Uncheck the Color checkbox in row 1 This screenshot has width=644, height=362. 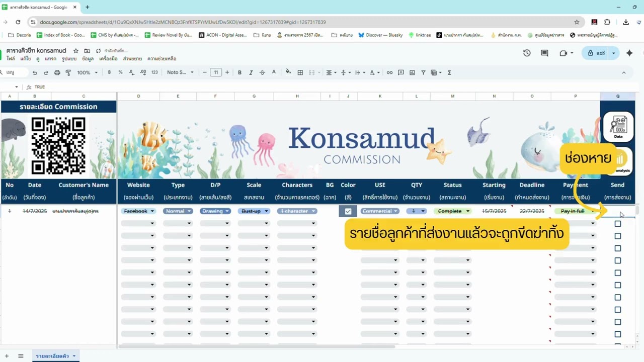pos(348,211)
